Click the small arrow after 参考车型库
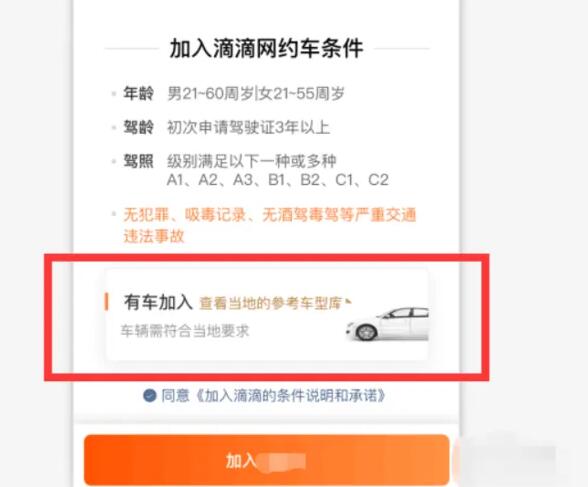This screenshot has height=487, width=588. point(348,301)
